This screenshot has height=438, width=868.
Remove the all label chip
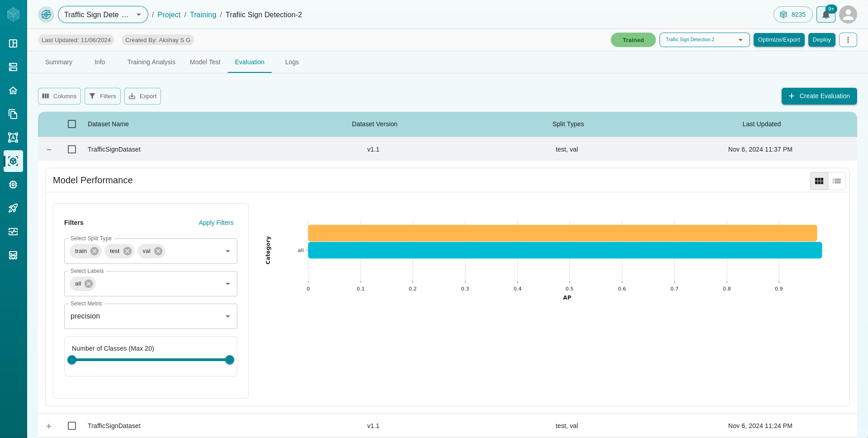click(x=89, y=284)
